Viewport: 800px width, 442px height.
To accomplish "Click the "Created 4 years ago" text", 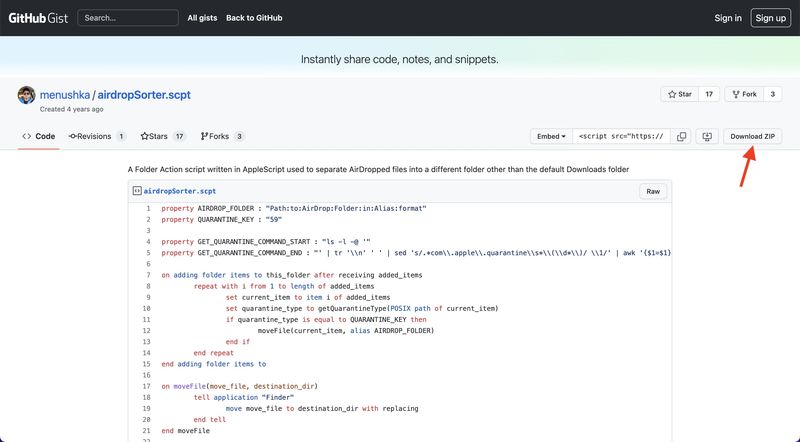I will tap(71, 109).
